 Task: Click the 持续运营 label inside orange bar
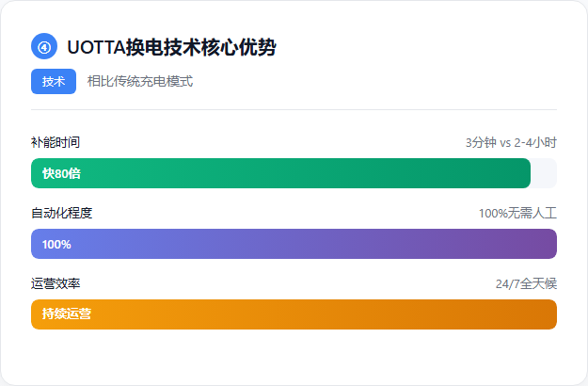(x=67, y=314)
